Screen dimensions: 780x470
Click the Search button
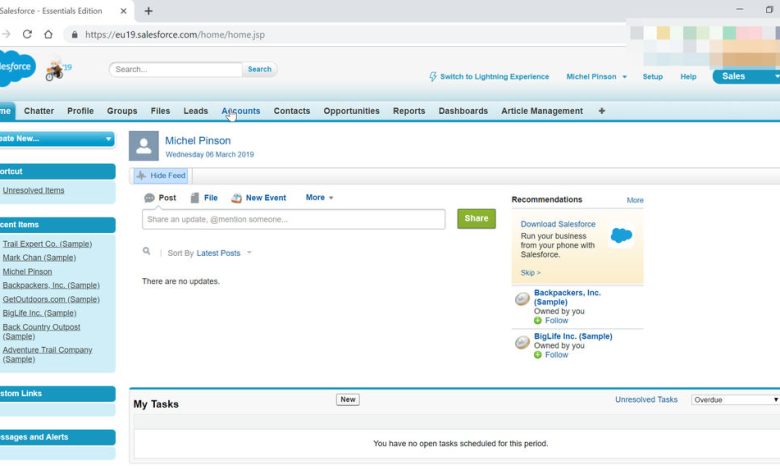pyautogui.click(x=260, y=69)
